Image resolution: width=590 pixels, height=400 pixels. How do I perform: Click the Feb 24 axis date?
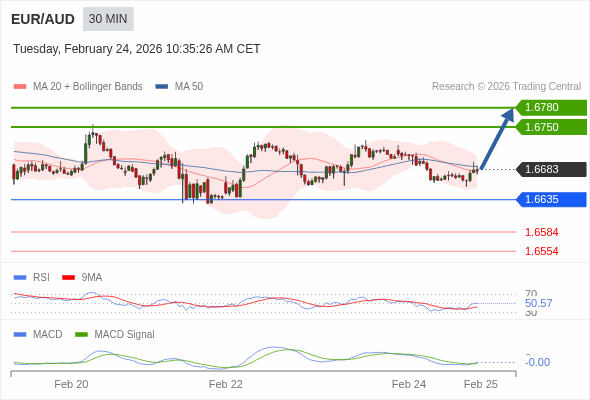pyautogui.click(x=409, y=384)
